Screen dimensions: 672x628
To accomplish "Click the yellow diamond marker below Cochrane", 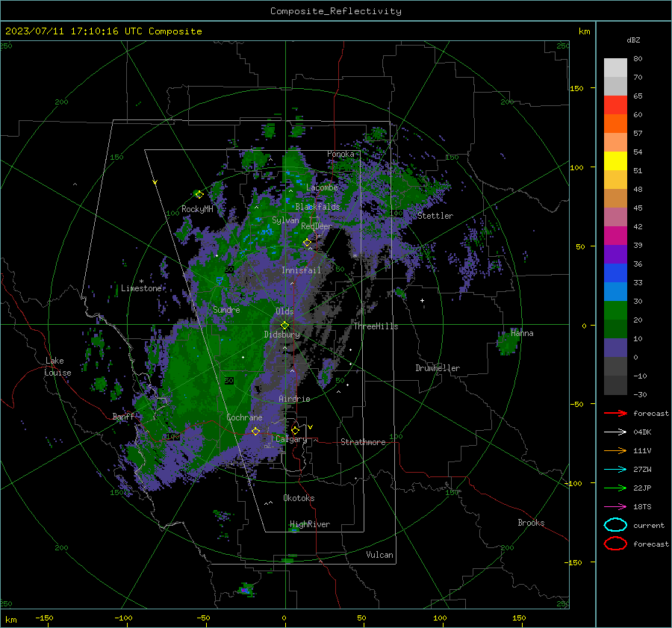I will click(x=256, y=431).
